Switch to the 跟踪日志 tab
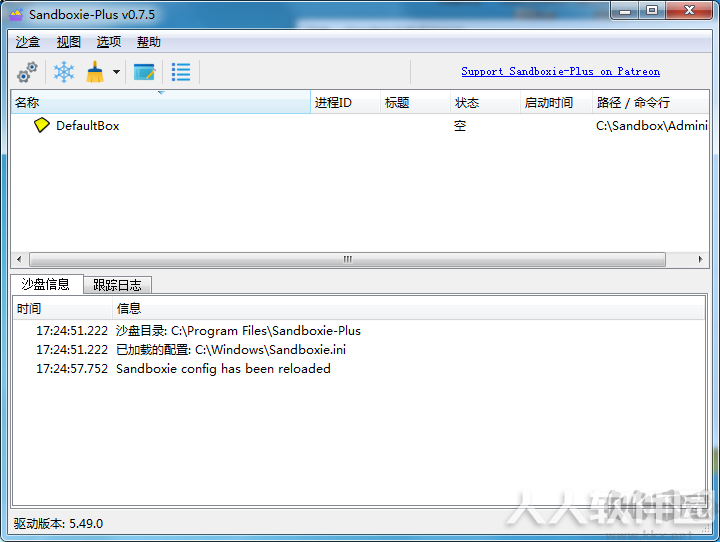Image resolution: width=720 pixels, height=542 pixels. 117,285
